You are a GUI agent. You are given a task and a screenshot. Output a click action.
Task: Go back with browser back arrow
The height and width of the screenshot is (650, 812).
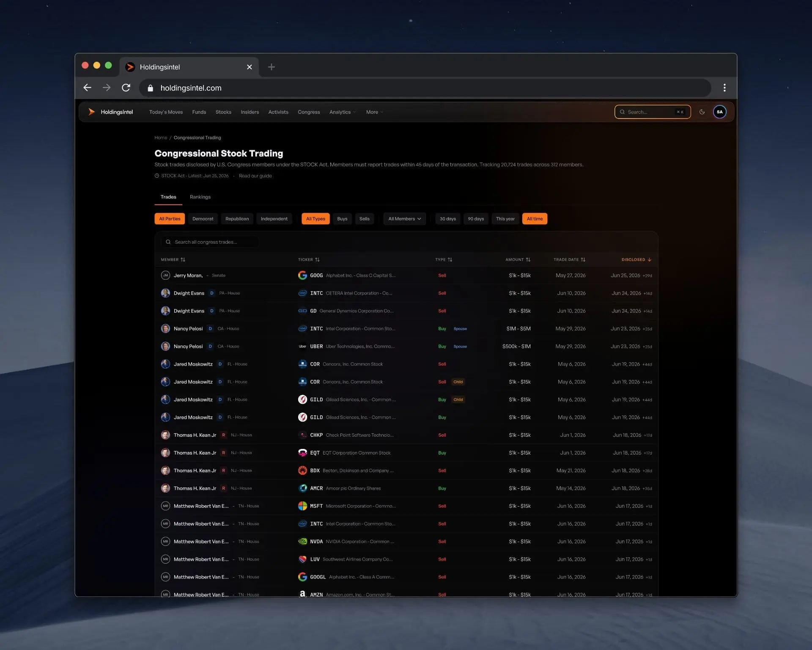[x=87, y=88]
